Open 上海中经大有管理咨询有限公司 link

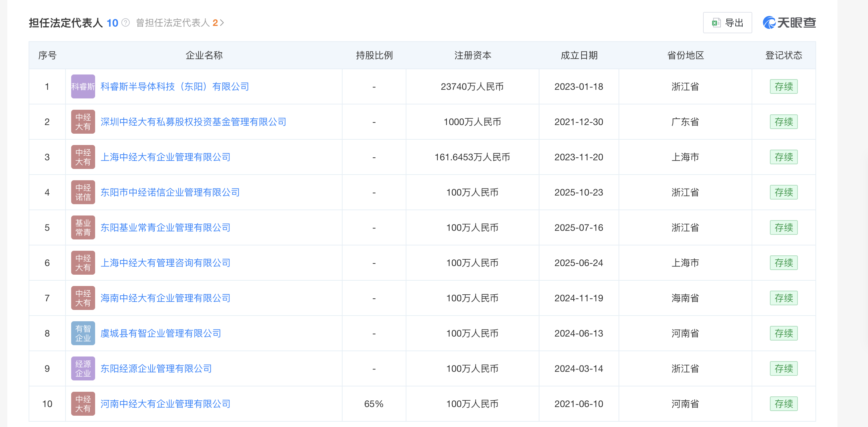[x=165, y=263]
